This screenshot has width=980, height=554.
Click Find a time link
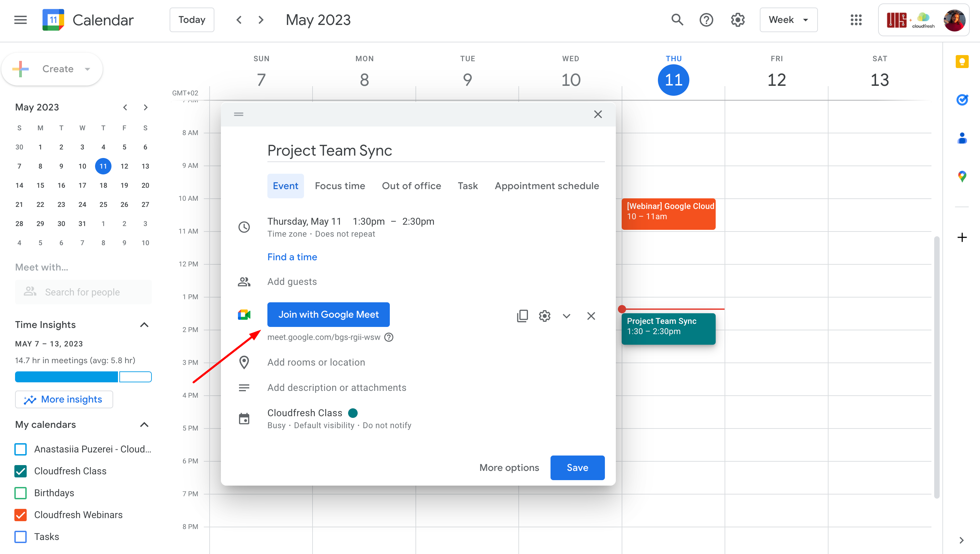[291, 256]
